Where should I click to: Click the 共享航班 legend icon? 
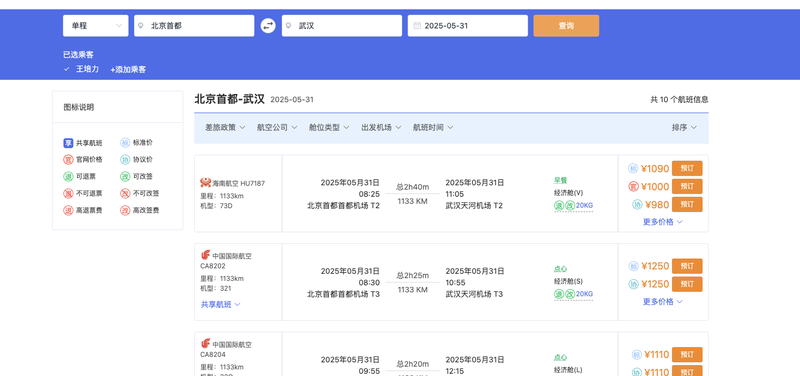tap(68, 143)
